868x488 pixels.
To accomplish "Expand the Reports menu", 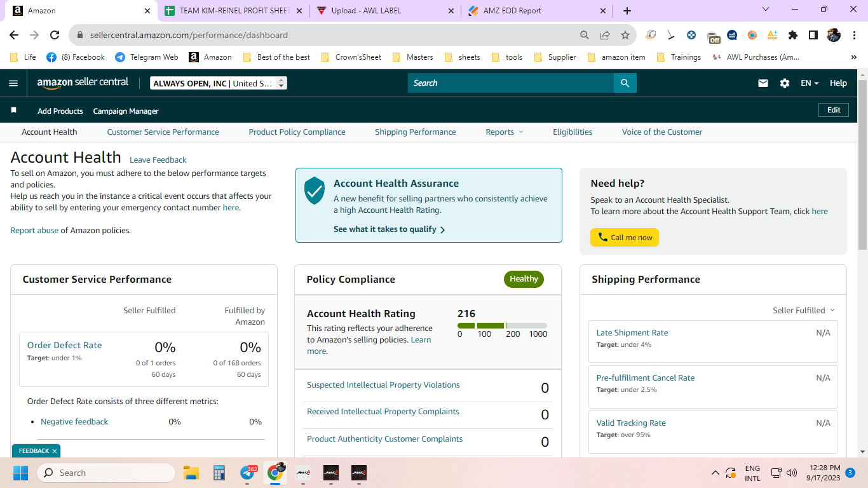I will (x=505, y=132).
